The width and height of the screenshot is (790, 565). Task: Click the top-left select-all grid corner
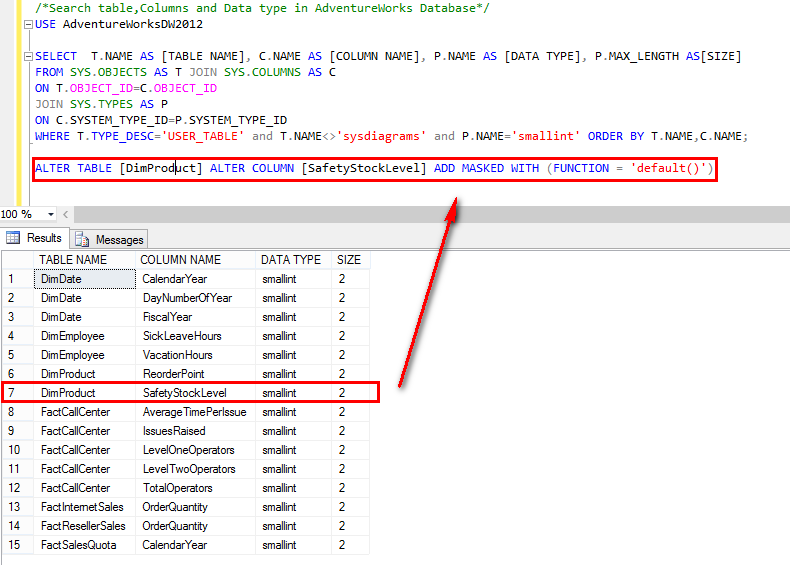tap(16, 260)
